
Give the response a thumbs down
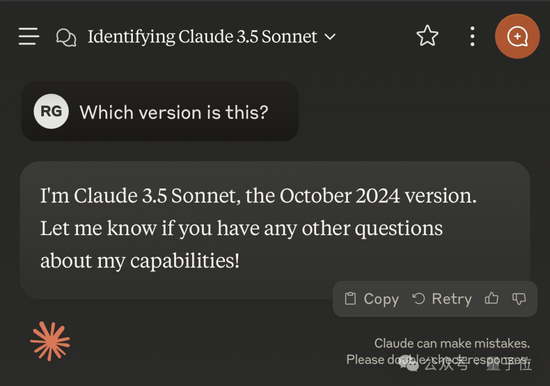point(519,299)
